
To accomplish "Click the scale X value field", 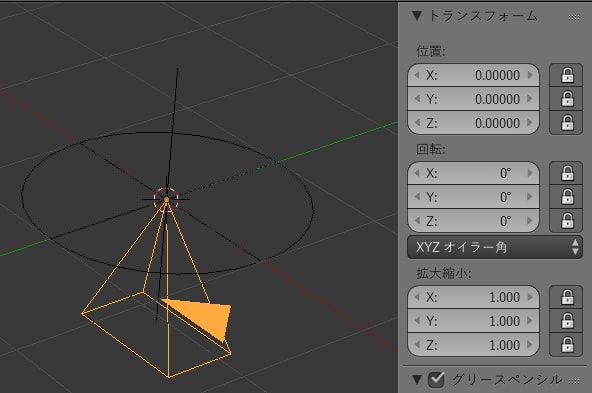I will (473, 297).
